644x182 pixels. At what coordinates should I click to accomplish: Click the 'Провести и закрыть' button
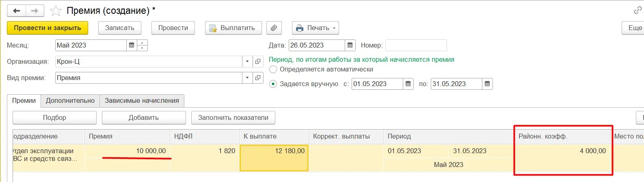[48, 28]
